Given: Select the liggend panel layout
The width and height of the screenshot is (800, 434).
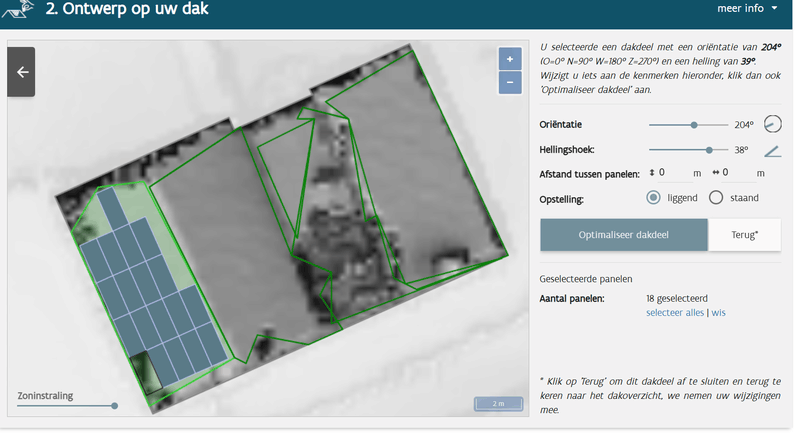Looking at the screenshot, I should point(653,198).
